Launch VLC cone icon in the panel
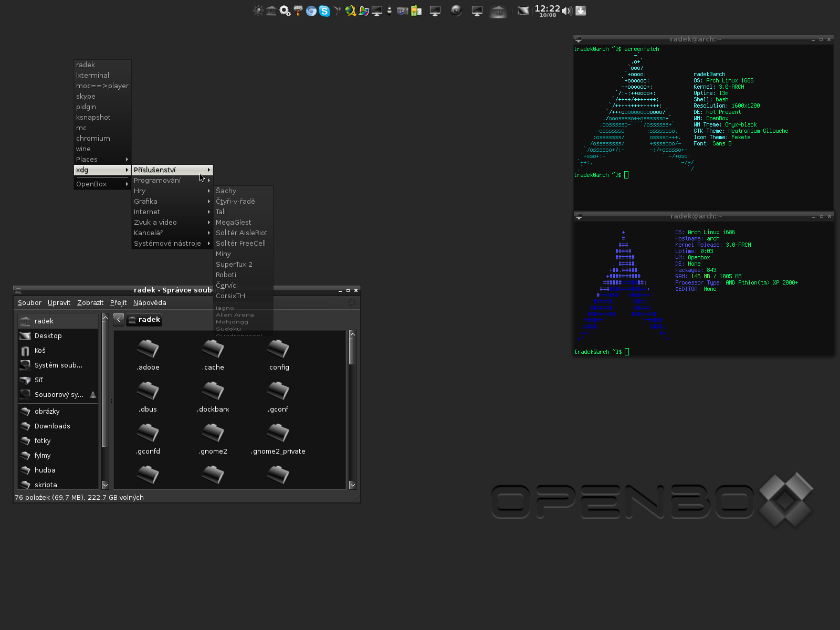840x630 pixels. (389, 10)
